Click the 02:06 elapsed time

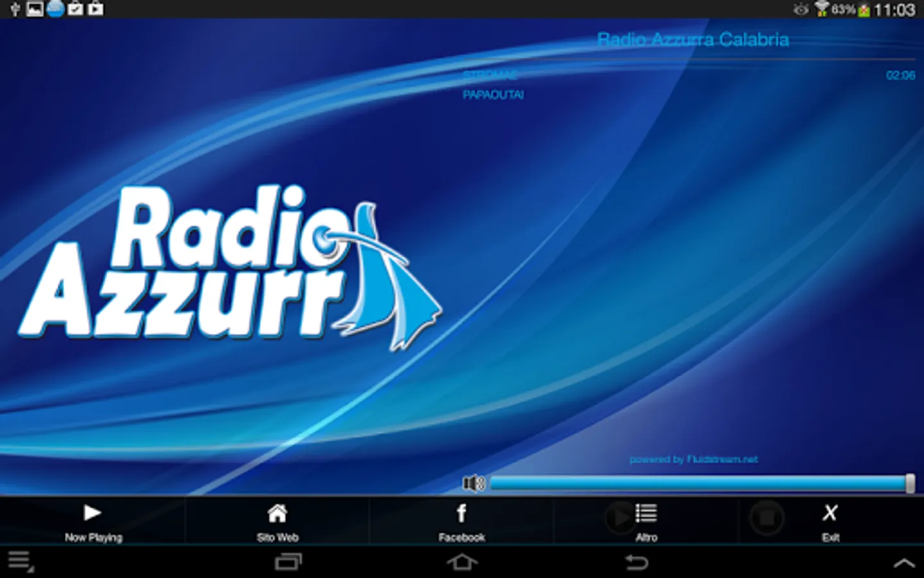tap(900, 75)
